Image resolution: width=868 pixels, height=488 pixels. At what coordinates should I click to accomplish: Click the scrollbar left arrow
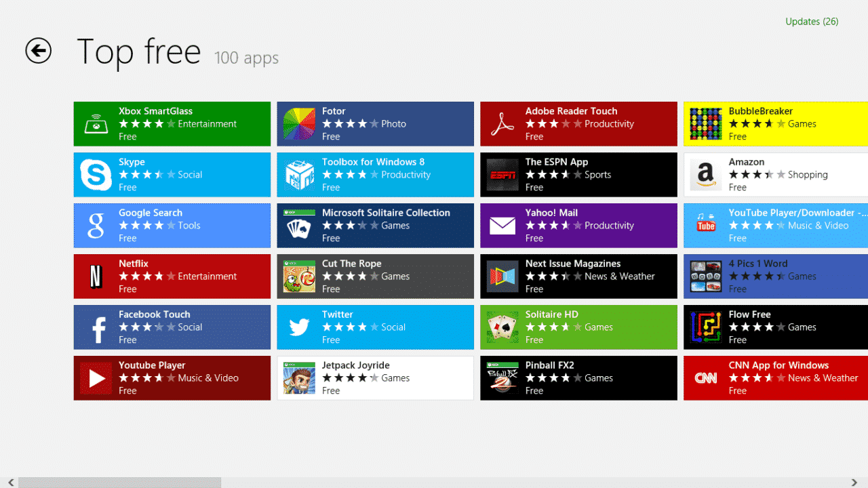[x=11, y=483]
